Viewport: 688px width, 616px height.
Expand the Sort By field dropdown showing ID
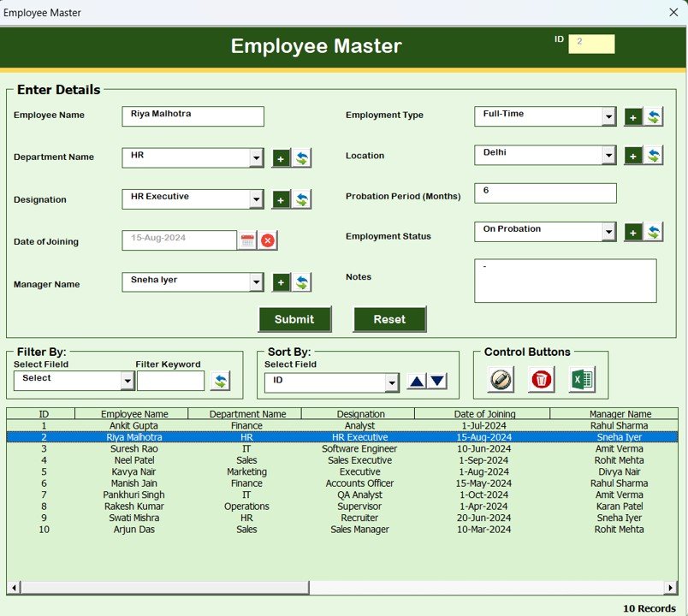point(392,382)
